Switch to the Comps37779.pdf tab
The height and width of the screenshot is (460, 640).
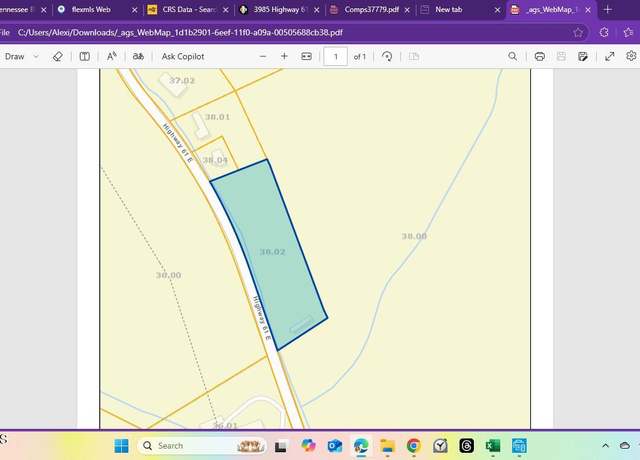click(x=371, y=10)
